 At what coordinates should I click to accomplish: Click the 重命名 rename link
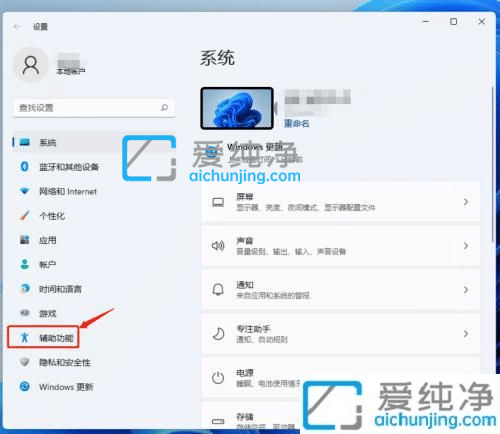(297, 124)
